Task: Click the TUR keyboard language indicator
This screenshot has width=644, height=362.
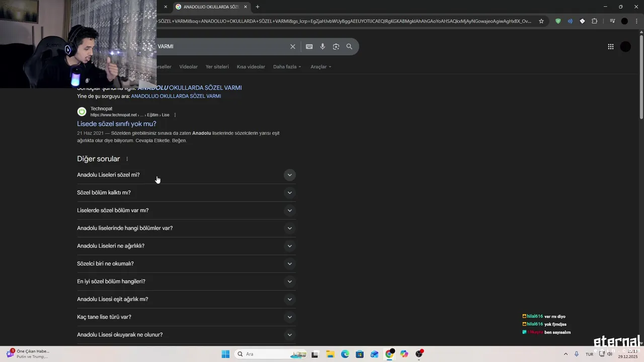Action: click(x=589, y=354)
